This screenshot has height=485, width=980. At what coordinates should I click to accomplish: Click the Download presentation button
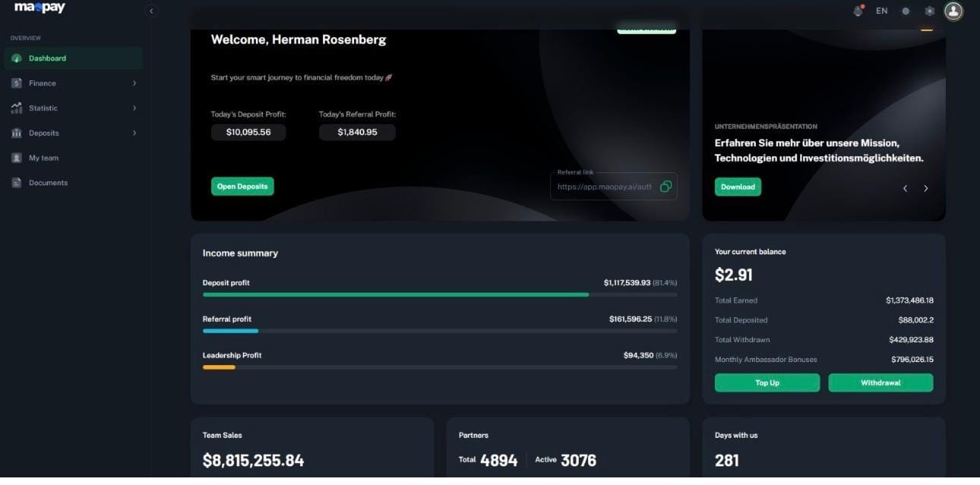click(738, 187)
